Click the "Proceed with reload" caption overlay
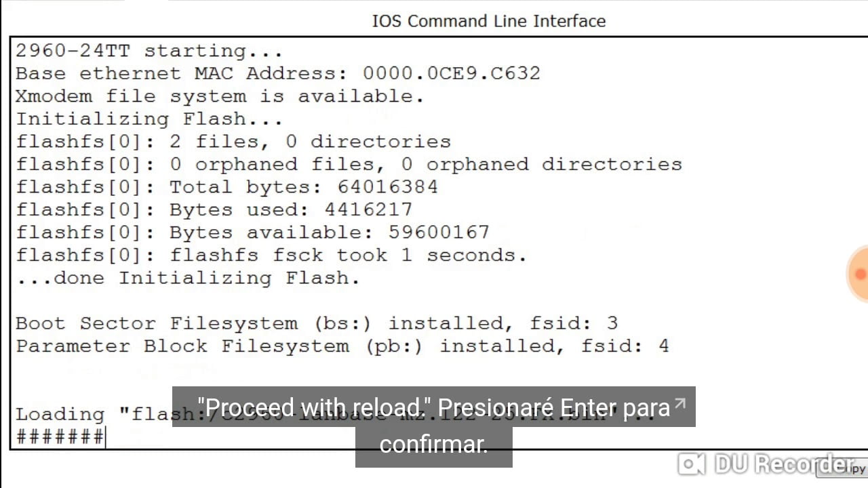This screenshot has height=488, width=868. [434, 407]
